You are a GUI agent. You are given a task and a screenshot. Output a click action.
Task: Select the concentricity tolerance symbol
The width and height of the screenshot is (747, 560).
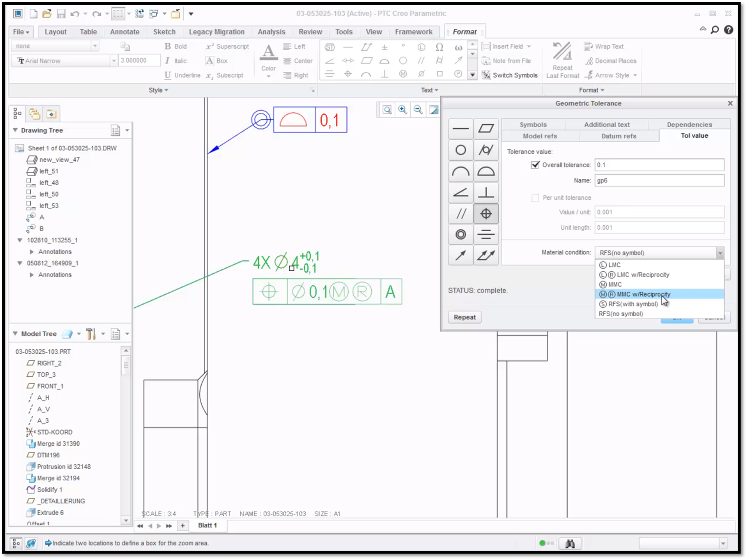pyautogui.click(x=461, y=235)
